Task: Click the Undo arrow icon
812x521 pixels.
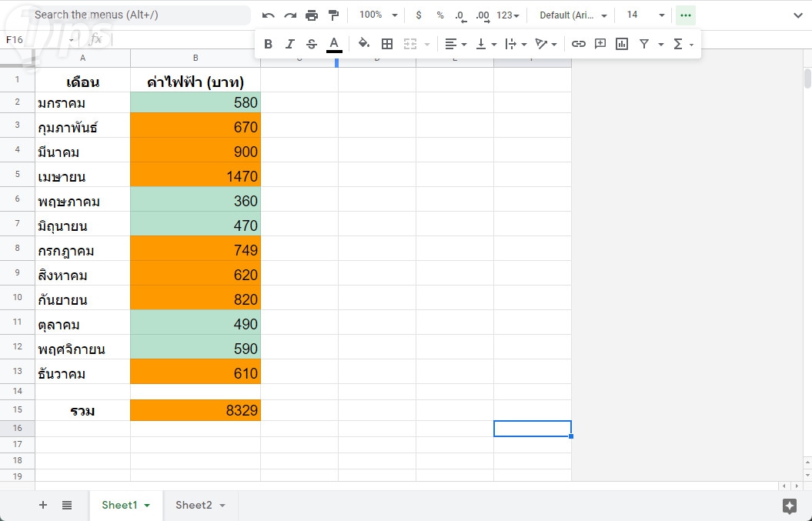Action: coord(269,15)
